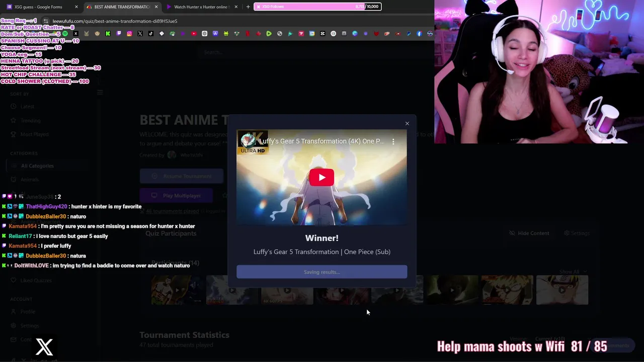Screen dimensions: 644x362
Task: Click the Resume Tournament button
Action: pos(182,176)
